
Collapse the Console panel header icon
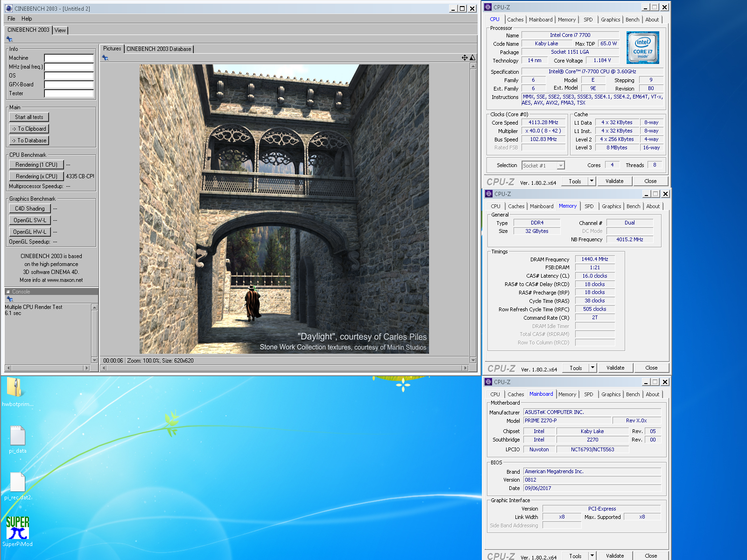click(8, 292)
